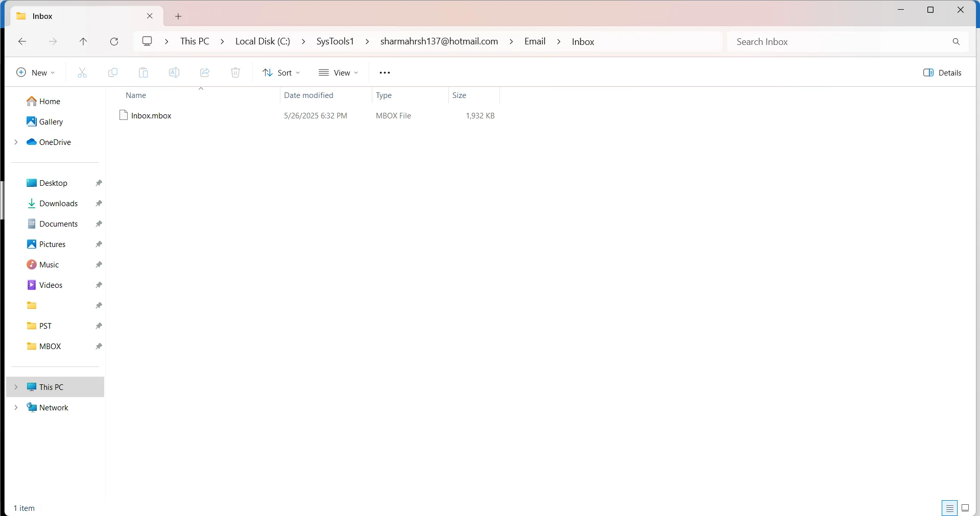
Task: Close the Inbox tab
Action: 150,16
